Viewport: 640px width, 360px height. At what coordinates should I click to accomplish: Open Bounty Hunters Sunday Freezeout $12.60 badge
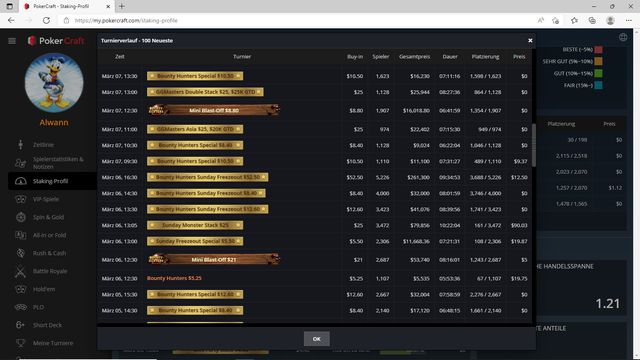[207, 209]
